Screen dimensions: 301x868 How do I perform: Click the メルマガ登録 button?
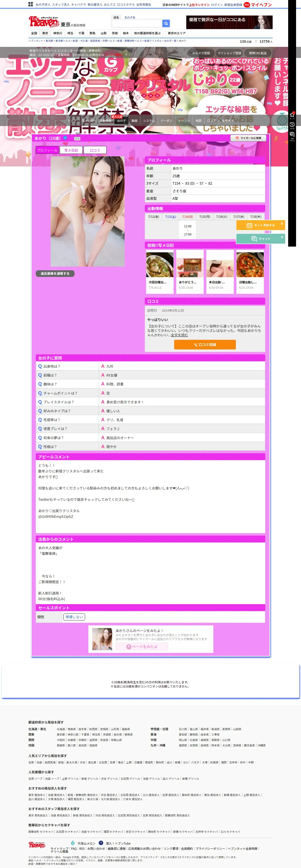201,53
